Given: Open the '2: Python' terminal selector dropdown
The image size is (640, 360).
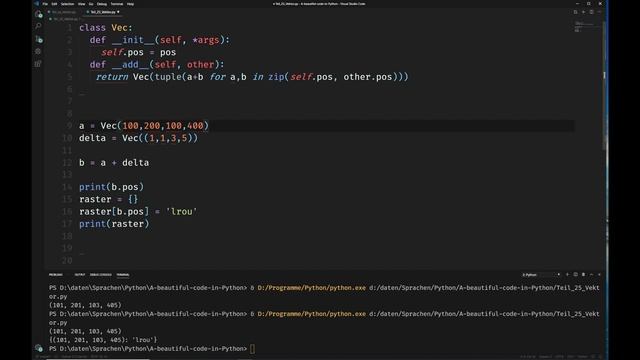Looking at the screenshot, I should point(541,275).
